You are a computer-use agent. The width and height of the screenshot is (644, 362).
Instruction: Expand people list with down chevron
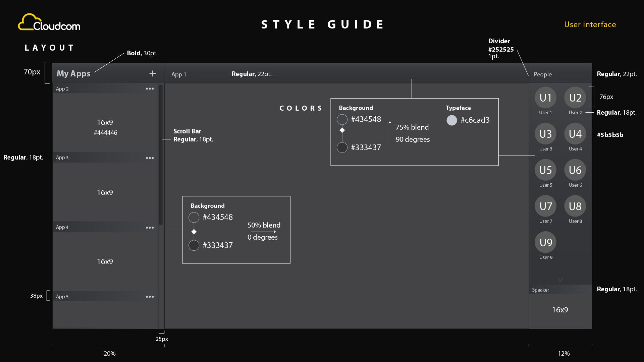click(560, 280)
